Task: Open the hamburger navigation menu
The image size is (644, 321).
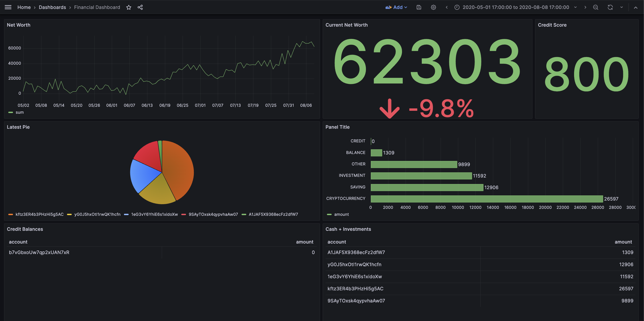Action: [8, 7]
